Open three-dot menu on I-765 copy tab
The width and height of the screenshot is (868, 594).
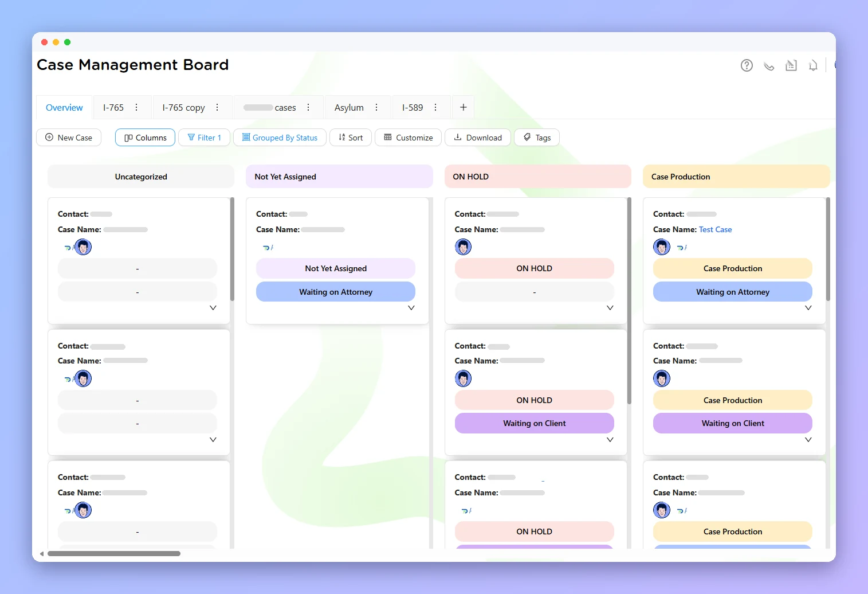[x=217, y=107]
